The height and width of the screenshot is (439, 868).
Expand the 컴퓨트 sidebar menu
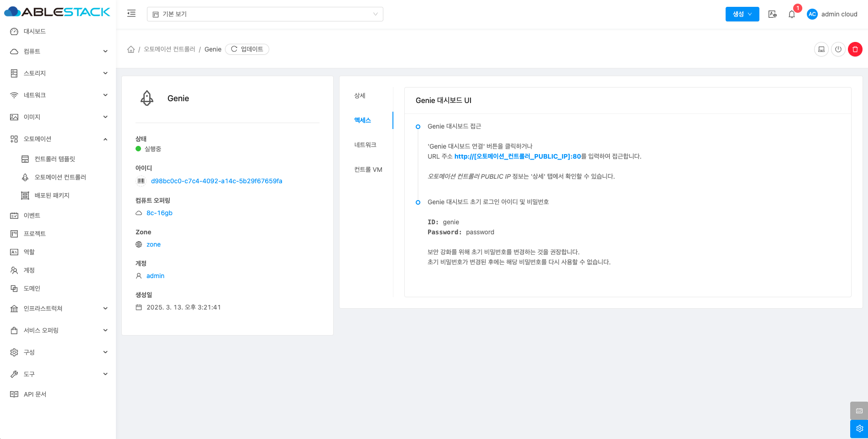click(x=58, y=52)
